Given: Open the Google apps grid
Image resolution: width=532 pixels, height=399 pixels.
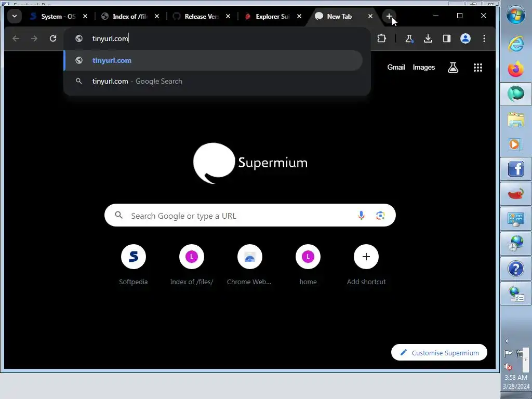Looking at the screenshot, I should [x=478, y=68].
